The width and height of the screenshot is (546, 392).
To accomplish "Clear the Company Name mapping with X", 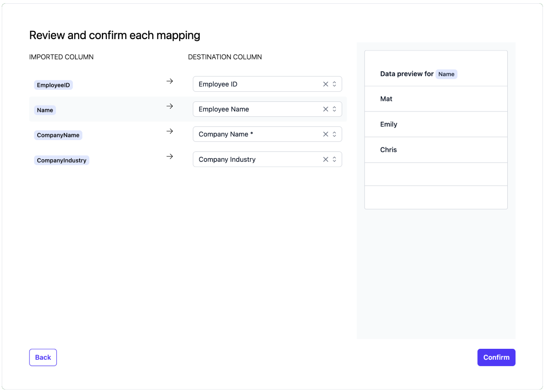I will [325, 134].
